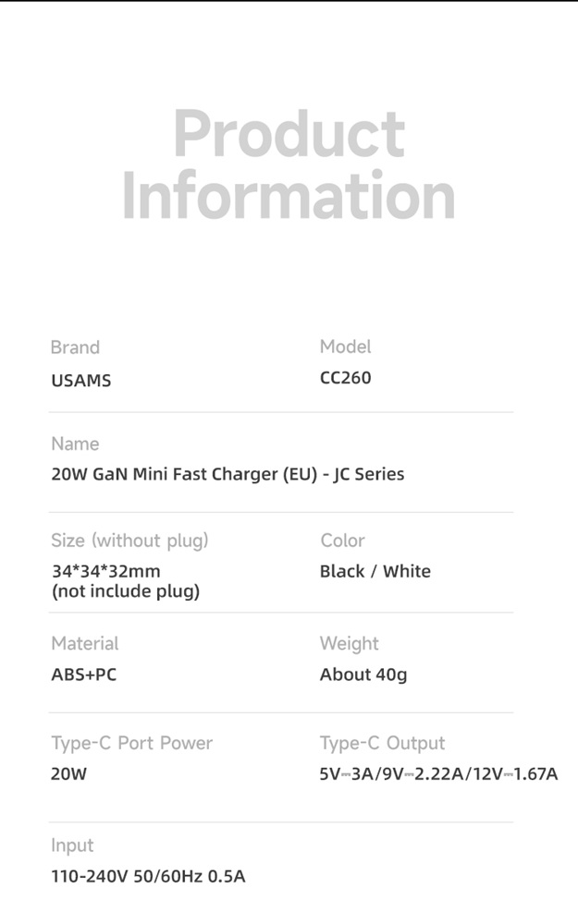Click the Weight label
578x924 pixels.
[350, 644]
